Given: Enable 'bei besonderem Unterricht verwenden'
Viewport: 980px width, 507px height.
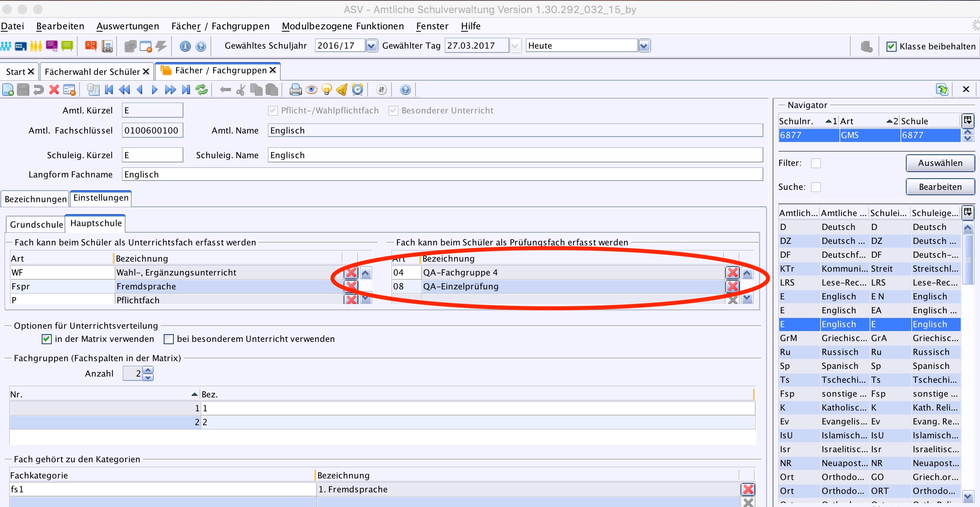Looking at the screenshot, I should coord(169,339).
